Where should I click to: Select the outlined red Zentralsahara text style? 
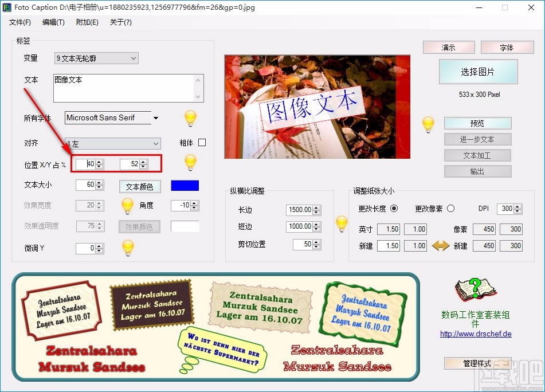pyautogui.click(x=337, y=358)
